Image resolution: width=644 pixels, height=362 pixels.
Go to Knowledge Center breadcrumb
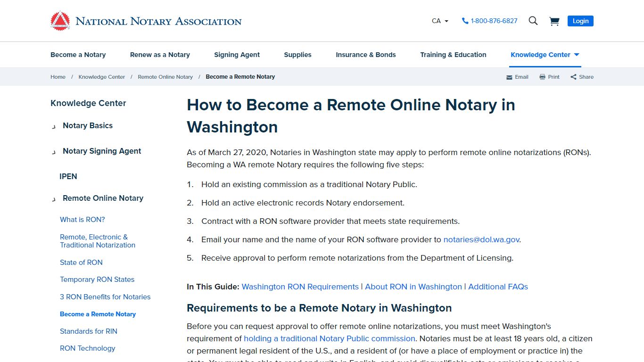tap(102, 77)
